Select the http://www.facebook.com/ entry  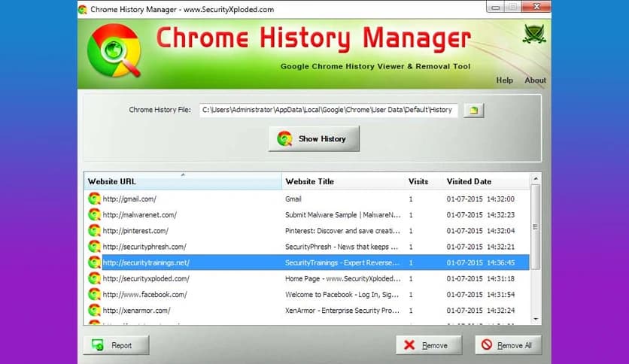coord(308,294)
